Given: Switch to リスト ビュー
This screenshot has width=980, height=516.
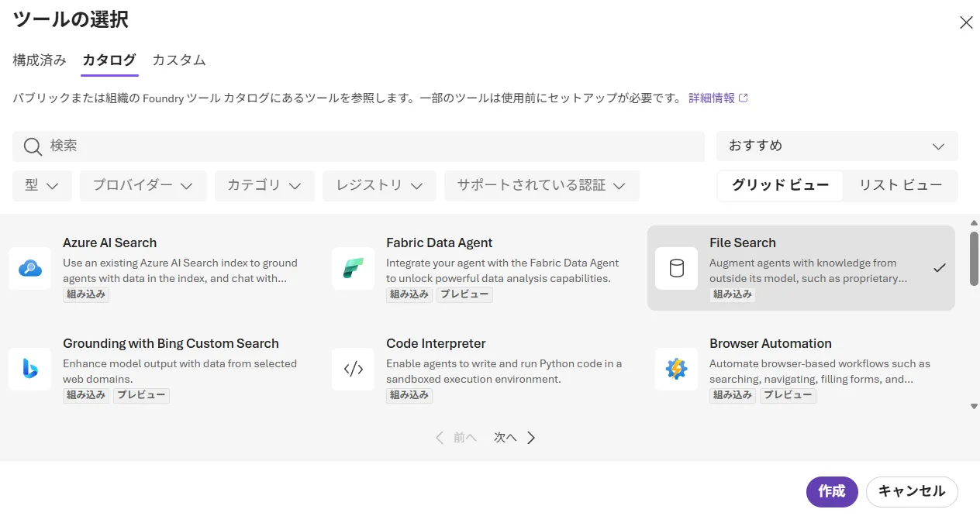Looking at the screenshot, I should click(x=900, y=185).
